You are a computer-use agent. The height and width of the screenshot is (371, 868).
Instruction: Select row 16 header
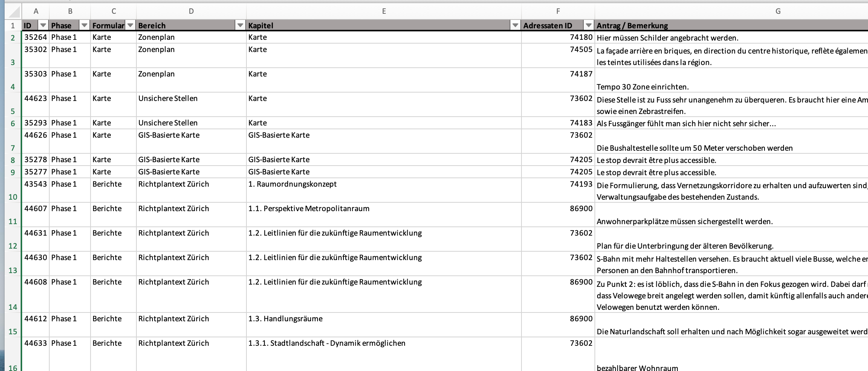(x=13, y=354)
